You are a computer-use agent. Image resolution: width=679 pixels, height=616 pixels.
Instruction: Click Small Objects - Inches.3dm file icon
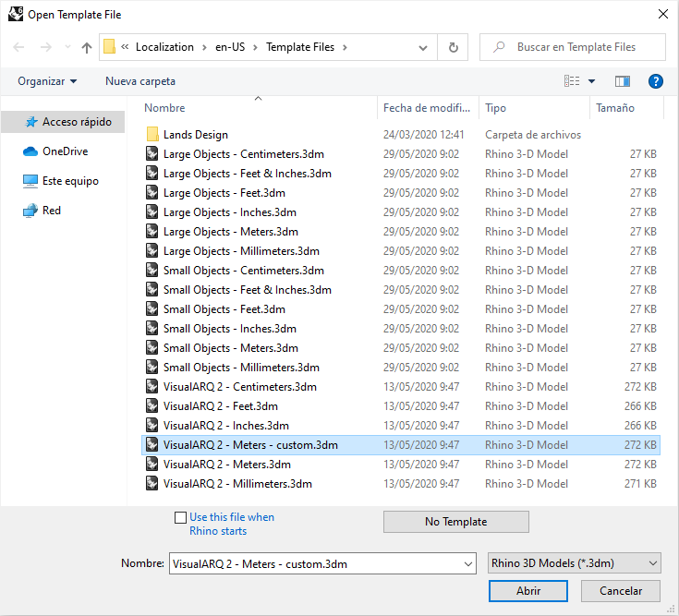coord(152,329)
